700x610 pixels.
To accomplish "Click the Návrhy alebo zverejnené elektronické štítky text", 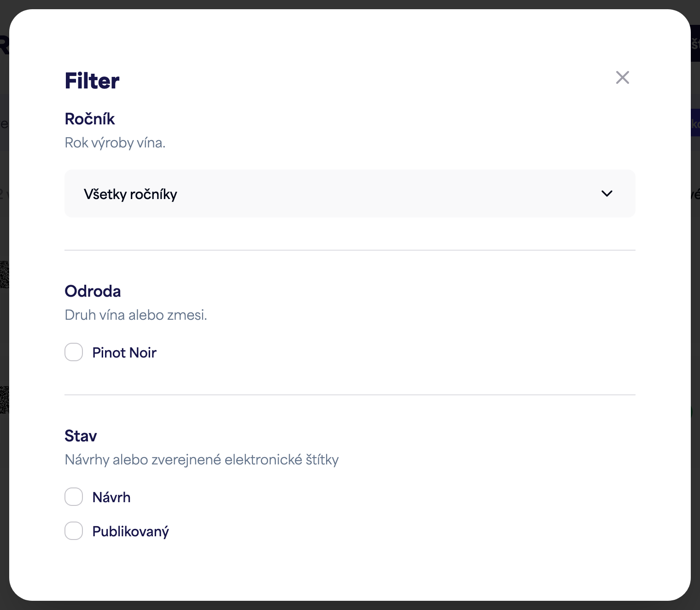I will pos(202,460).
